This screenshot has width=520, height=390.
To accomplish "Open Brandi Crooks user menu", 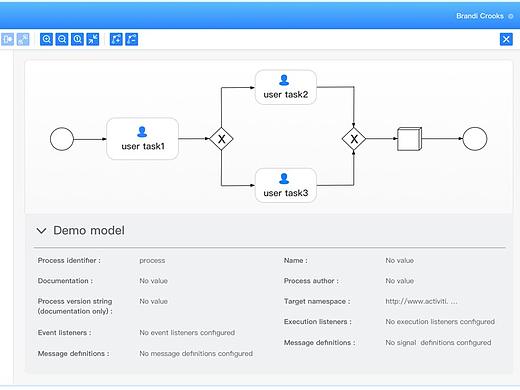I will click(484, 16).
